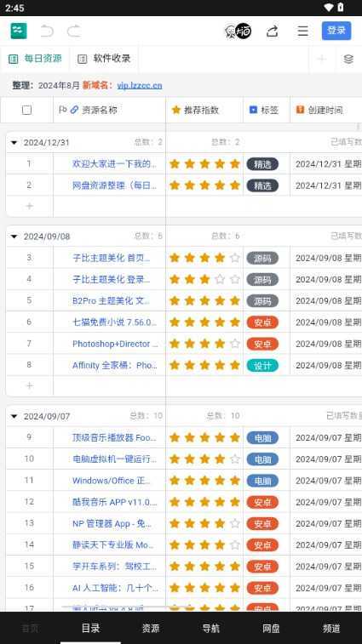The width and height of the screenshot is (362, 644).
Task: Open the vip.lzzcc.cn link
Action: tap(140, 85)
